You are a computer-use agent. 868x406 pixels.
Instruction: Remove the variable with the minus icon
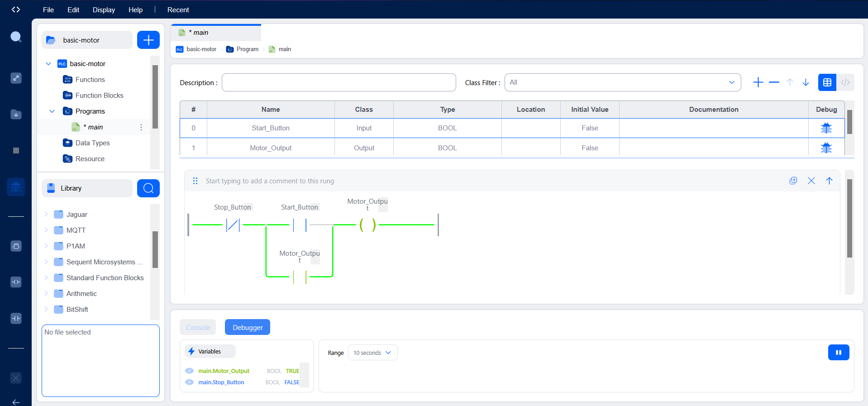click(774, 82)
